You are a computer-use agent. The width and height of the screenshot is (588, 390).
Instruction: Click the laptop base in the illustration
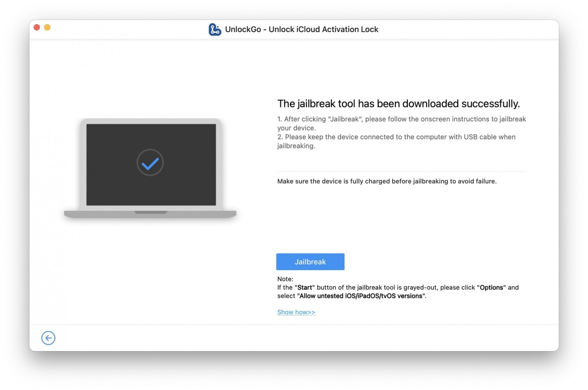150,214
